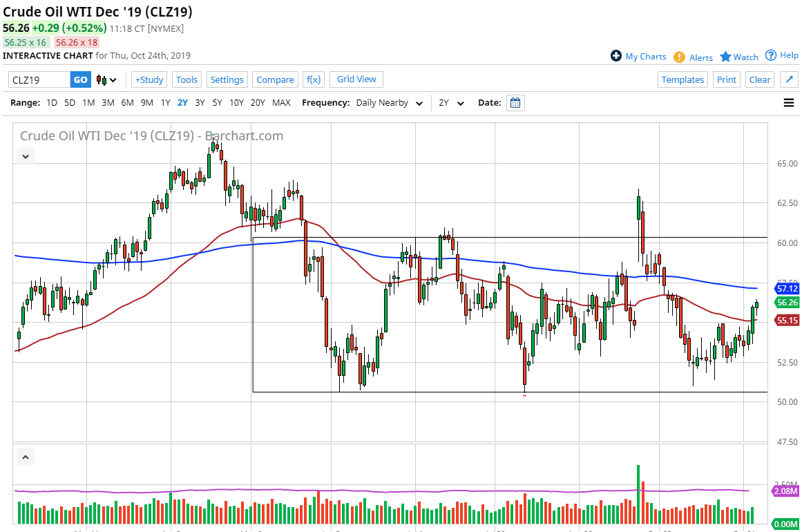Click the +Study button
The width and height of the screenshot is (802, 532).
tap(149, 79)
